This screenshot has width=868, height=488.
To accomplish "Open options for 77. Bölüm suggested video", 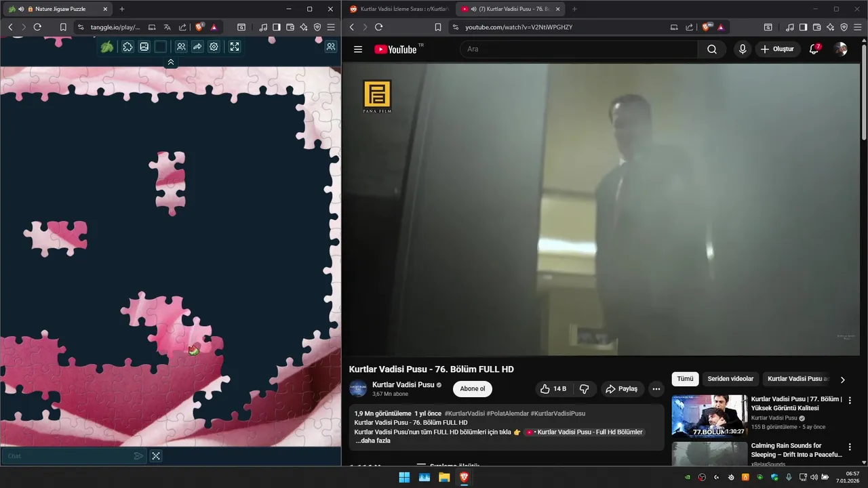I will coord(850,401).
